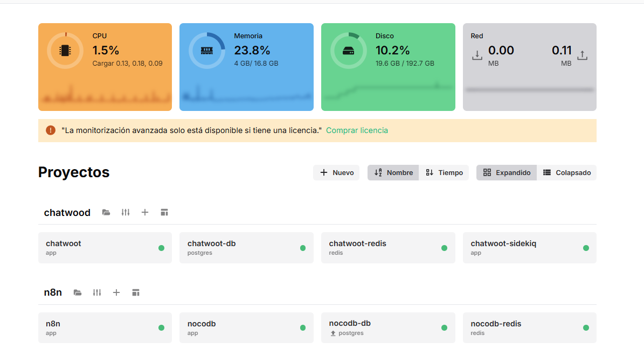Add a service to chatwood project
Viewport: 644px width, 363px height.
pos(145,213)
